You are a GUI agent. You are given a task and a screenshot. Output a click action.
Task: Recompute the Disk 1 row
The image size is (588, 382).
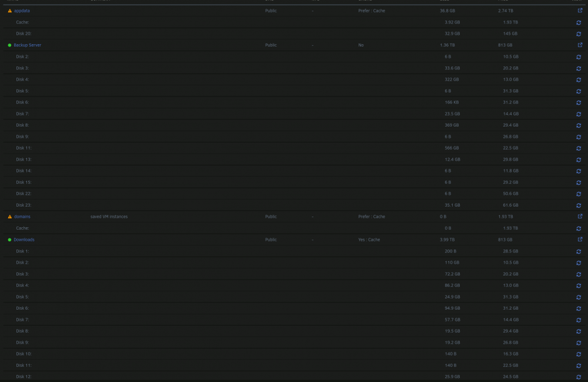[579, 251]
